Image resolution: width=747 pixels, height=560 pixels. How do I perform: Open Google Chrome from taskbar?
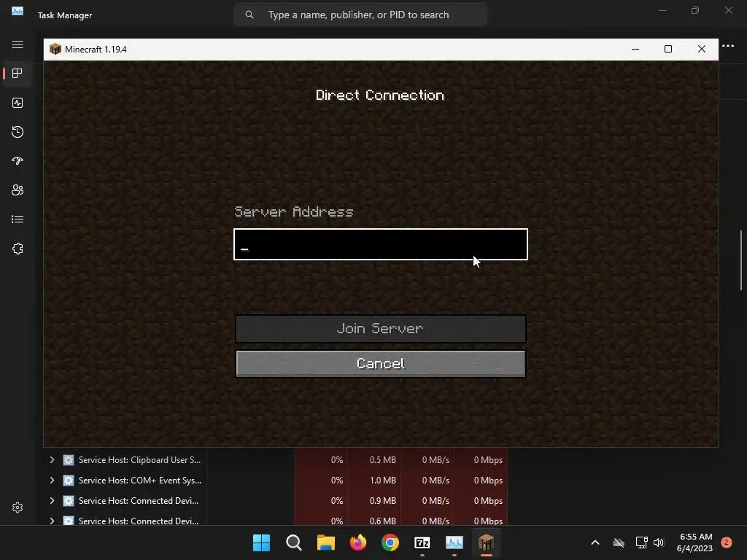[x=390, y=542]
